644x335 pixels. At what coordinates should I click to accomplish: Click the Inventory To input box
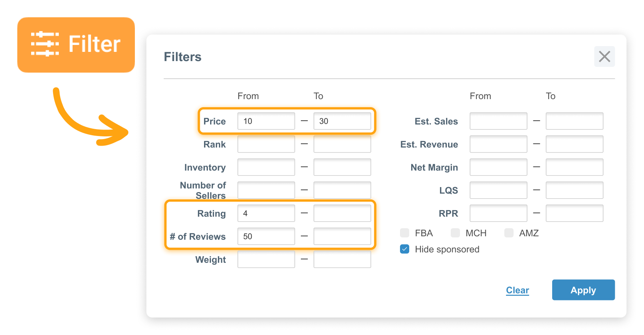click(x=342, y=167)
